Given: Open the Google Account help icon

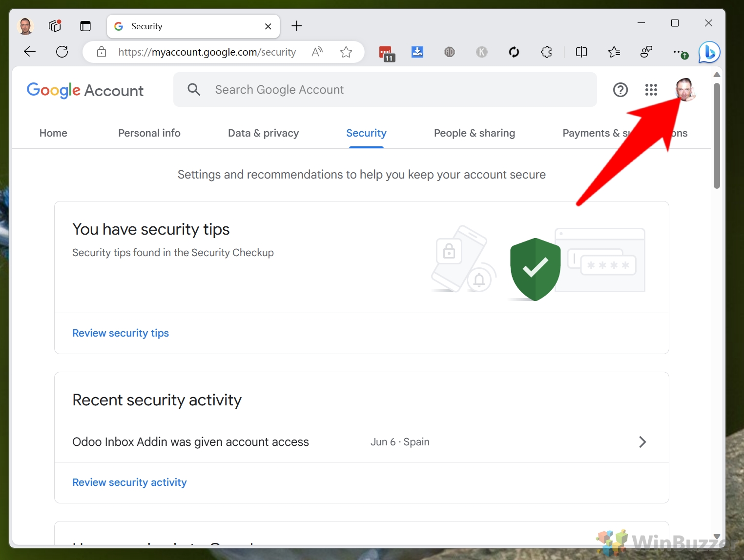Looking at the screenshot, I should point(620,90).
